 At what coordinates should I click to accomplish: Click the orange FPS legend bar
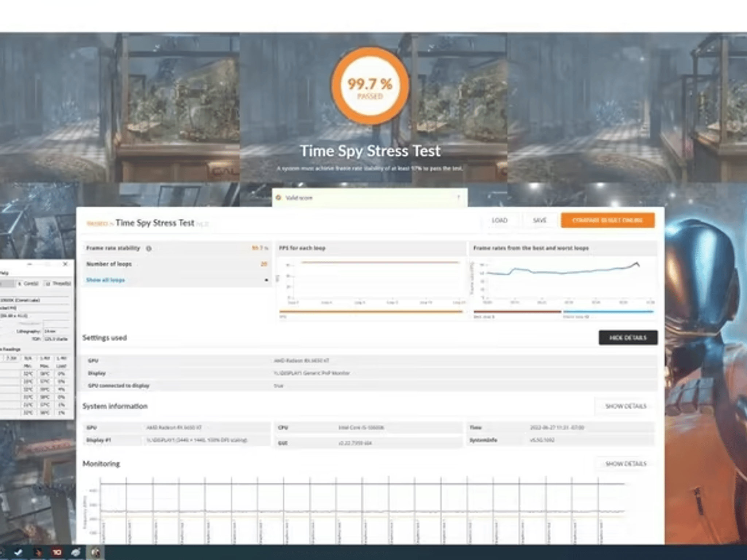coord(371,312)
